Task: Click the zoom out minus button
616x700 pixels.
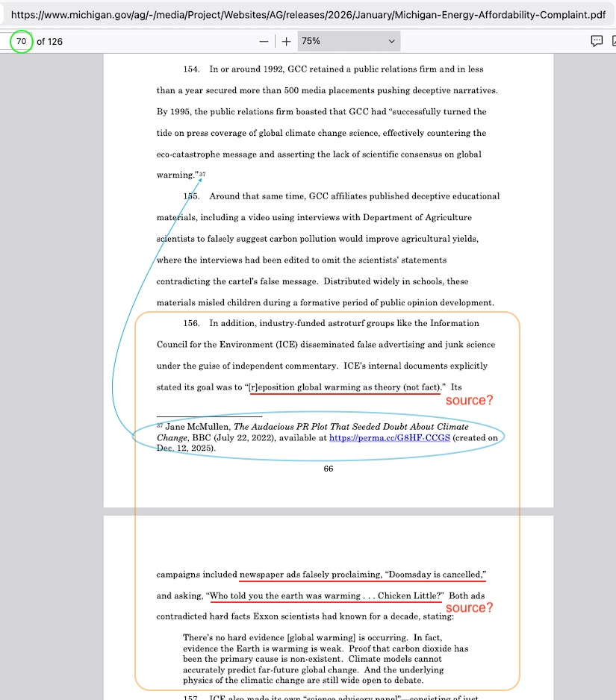Action: click(x=264, y=42)
